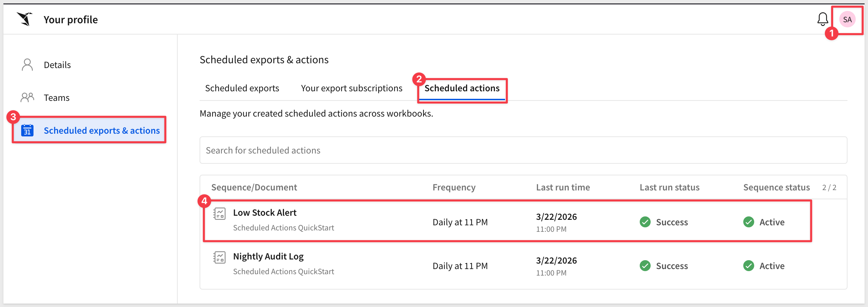868x307 pixels.
Task: Click the Nightly Audit Log sequence icon
Action: [x=219, y=258]
